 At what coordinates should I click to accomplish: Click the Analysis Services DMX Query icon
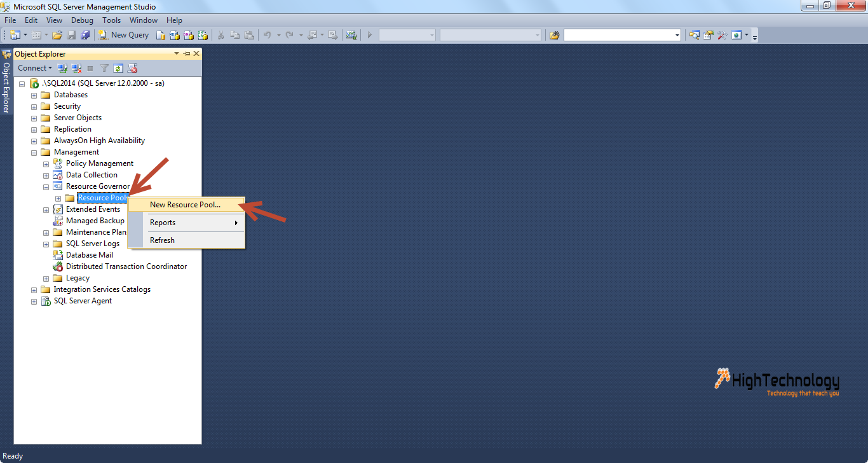click(189, 35)
